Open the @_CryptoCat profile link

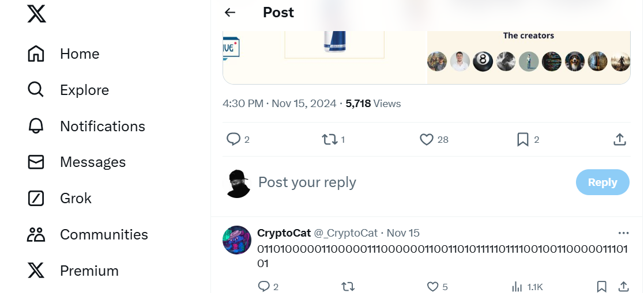click(x=345, y=233)
